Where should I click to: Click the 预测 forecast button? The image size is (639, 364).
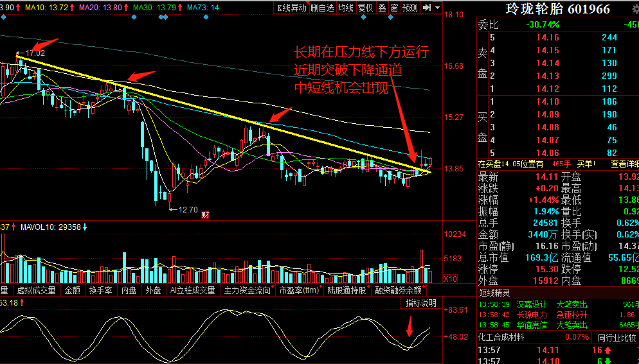click(410, 8)
